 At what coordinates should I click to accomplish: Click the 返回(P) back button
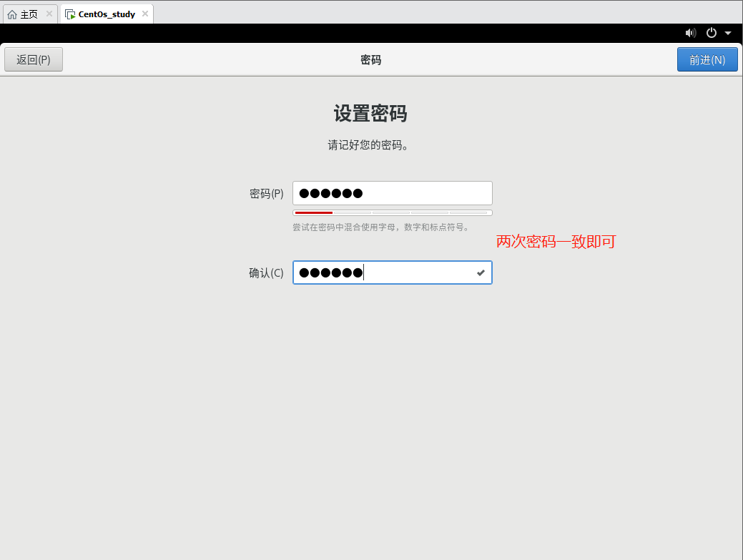33,59
